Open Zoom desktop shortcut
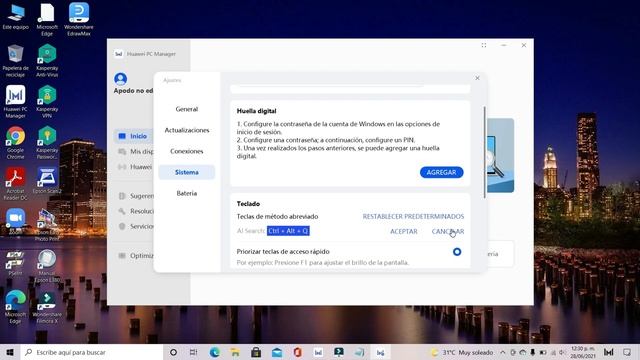Image resolution: width=640 pixels, height=360 pixels. [x=16, y=222]
